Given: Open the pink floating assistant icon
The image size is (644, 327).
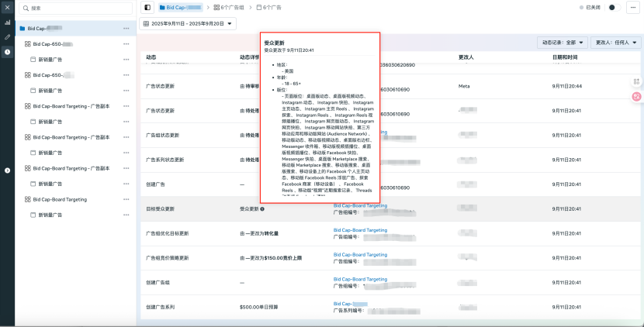Looking at the screenshot, I should (x=636, y=97).
